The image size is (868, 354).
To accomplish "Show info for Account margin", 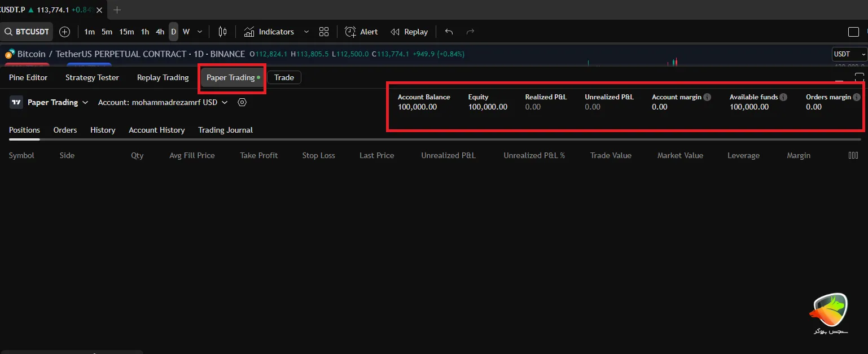I will pos(707,97).
